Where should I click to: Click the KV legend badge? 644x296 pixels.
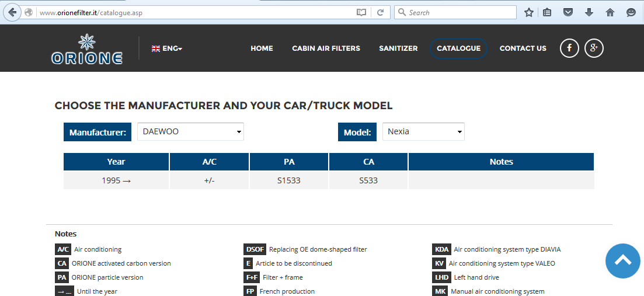click(x=439, y=263)
